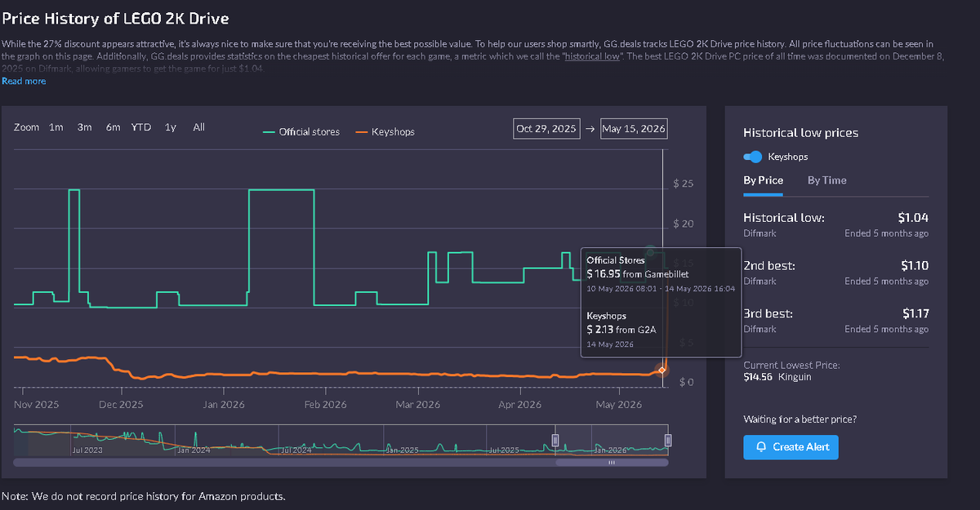980x510 pixels.
Task: Show All price history range
Action: tap(198, 127)
